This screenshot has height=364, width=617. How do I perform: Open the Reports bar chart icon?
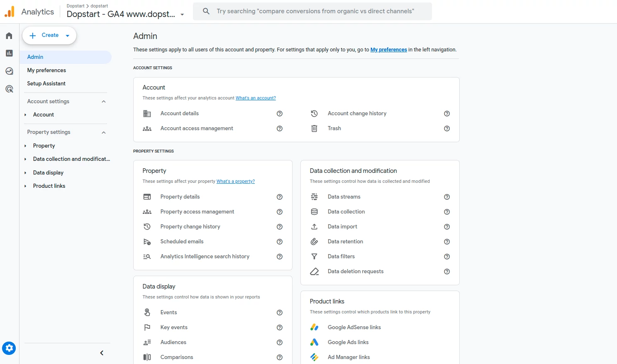coord(9,53)
